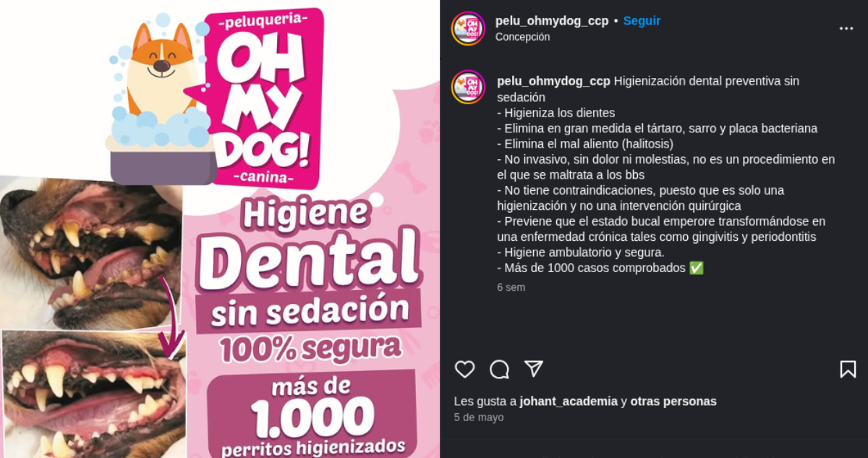Open the three-dot more options menu
Image resolution: width=868 pixels, height=458 pixels.
click(x=846, y=28)
